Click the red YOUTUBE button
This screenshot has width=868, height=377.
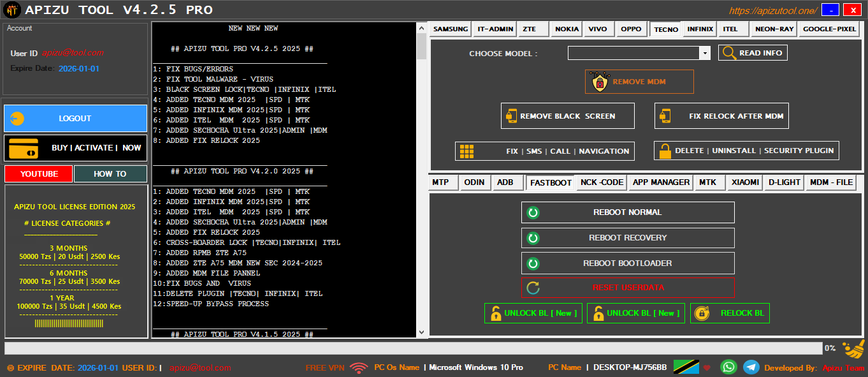click(x=38, y=174)
